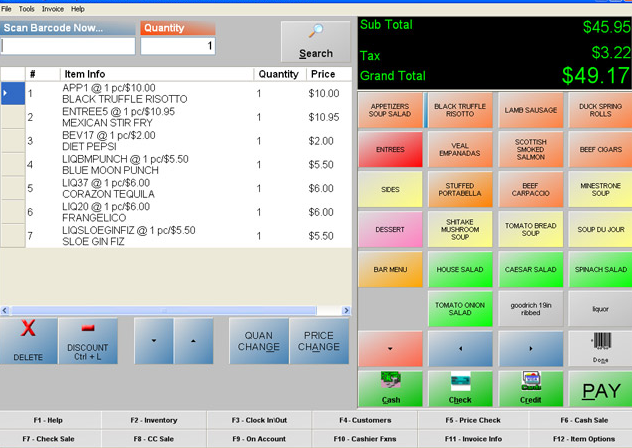Open the File menu
The width and height of the screenshot is (632, 448).
pos(6,9)
